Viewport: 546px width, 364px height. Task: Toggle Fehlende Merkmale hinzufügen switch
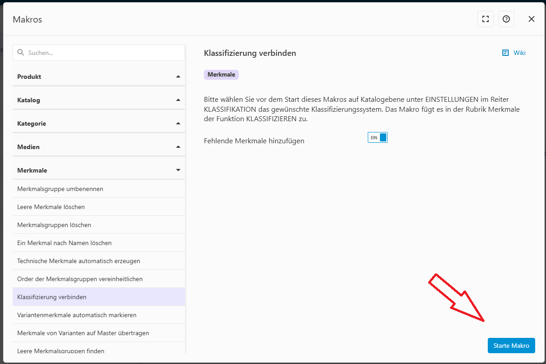(x=377, y=138)
